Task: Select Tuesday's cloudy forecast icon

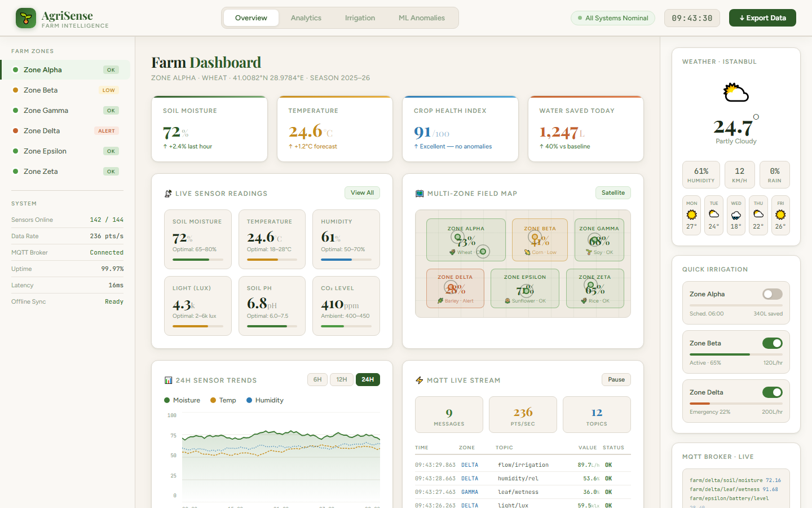Action: (x=714, y=214)
